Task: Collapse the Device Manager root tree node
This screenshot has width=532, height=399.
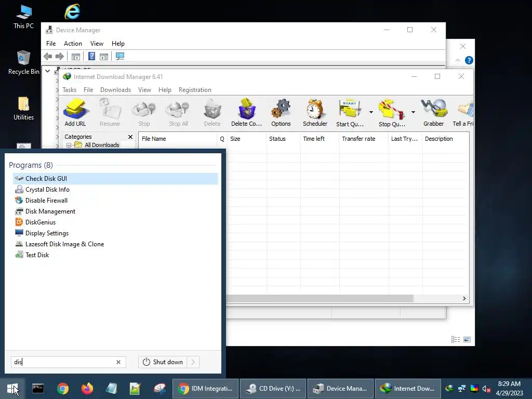Action: tap(48, 71)
